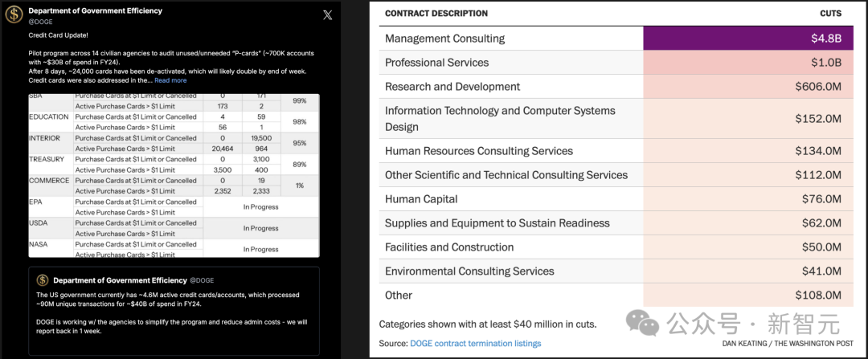
Task: Click the NASA agency label
Action: coord(39,244)
